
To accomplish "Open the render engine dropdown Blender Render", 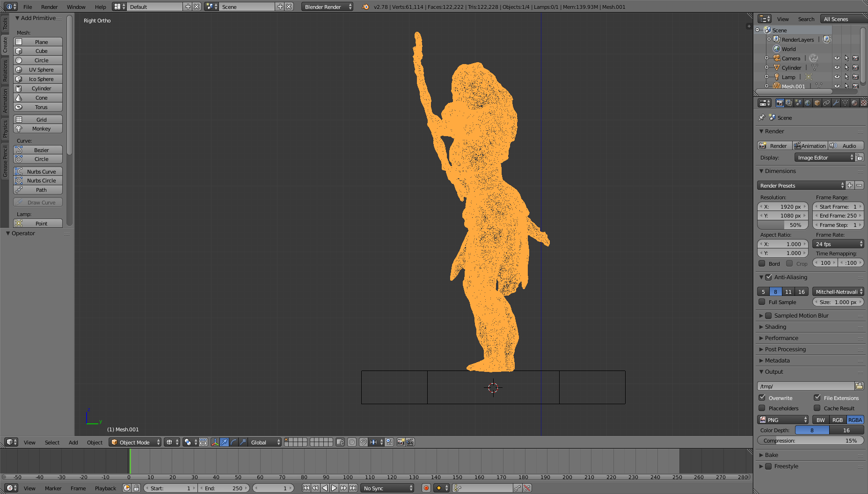I will (x=328, y=7).
